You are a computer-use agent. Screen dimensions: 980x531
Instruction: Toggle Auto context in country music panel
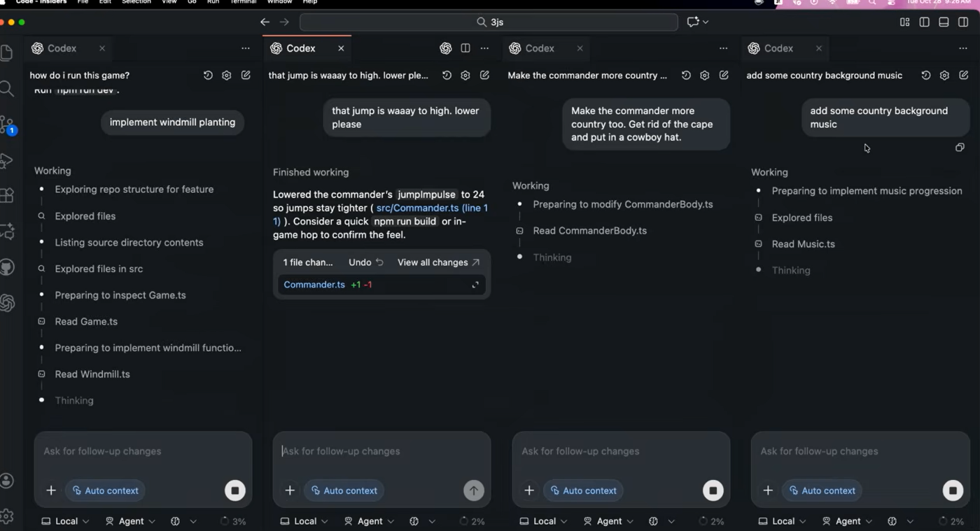click(822, 490)
